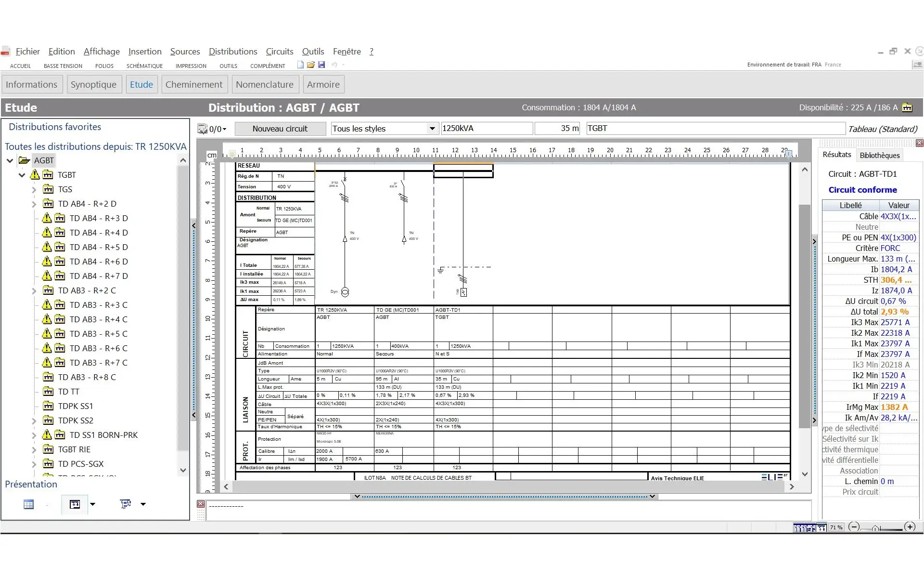This screenshot has width=924, height=578.
Task: Open dropdown arrow beside single-line presentation icon
Action: [93, 504]
